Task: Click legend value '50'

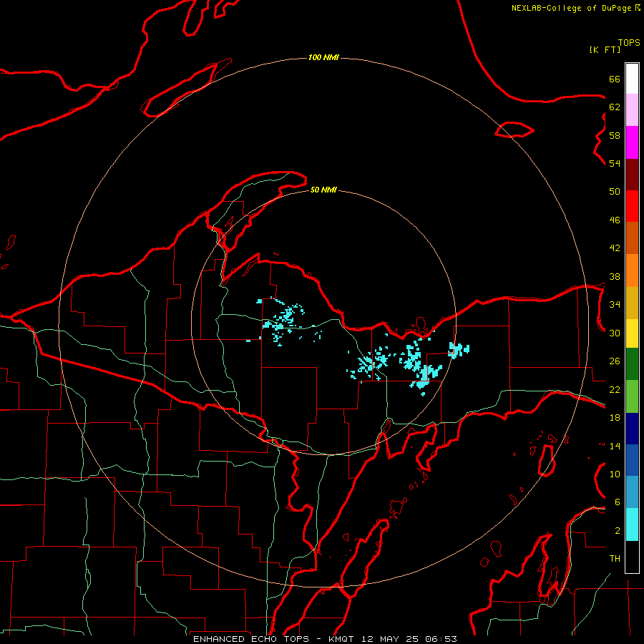Action: pos(615,192)
